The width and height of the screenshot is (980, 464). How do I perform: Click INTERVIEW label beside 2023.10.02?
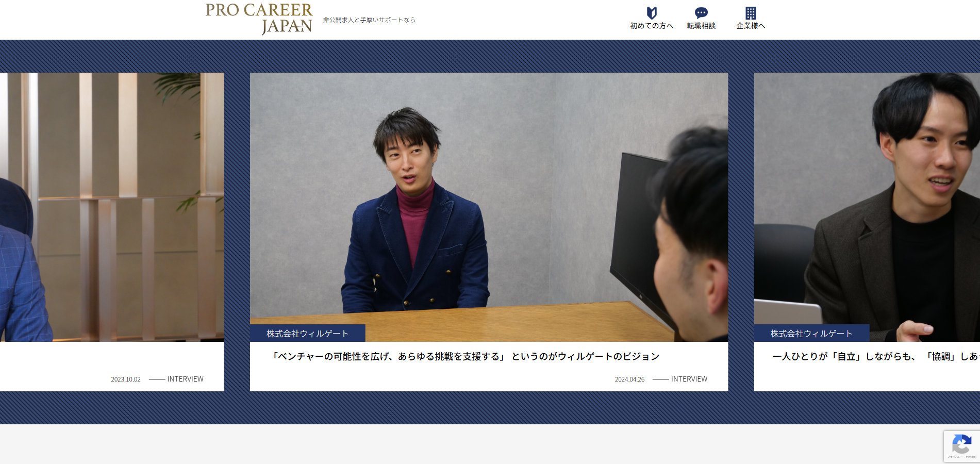tap(185, 379)
